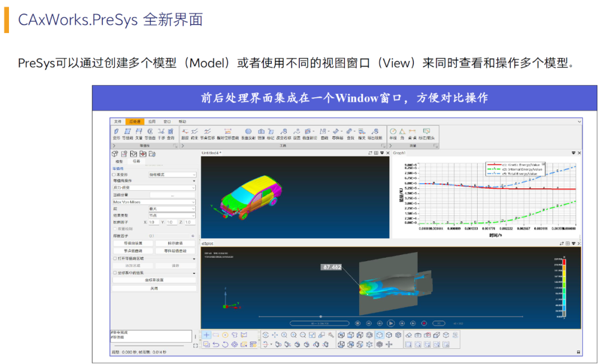Click the X scale factor field
This screenshot has height=364, width=604.
[153, 222]
